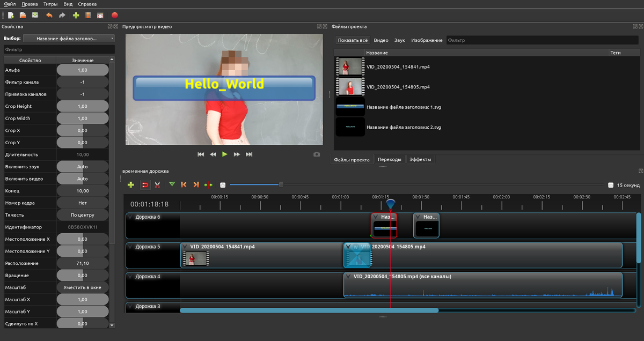
Task: Sort project files by Название column header
Action: 377,53
